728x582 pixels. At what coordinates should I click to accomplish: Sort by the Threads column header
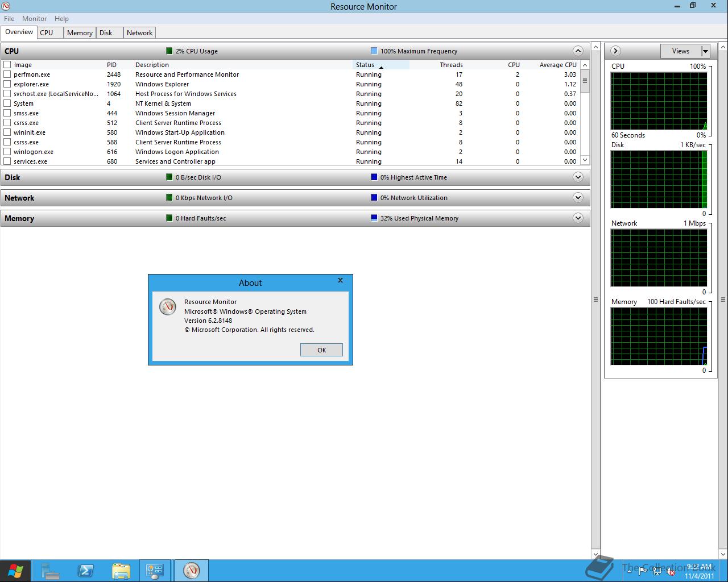pyautogui.click(x=438, y=65)
